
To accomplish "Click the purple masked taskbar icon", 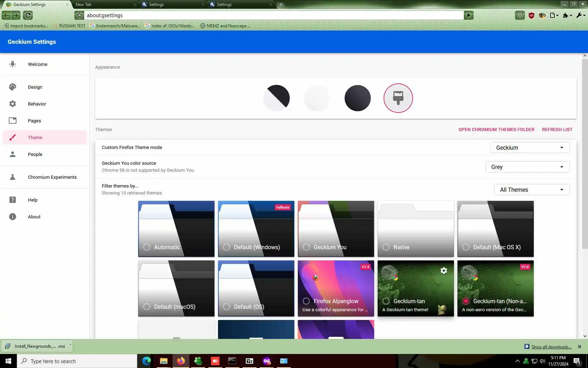I will tap(267, 361).
